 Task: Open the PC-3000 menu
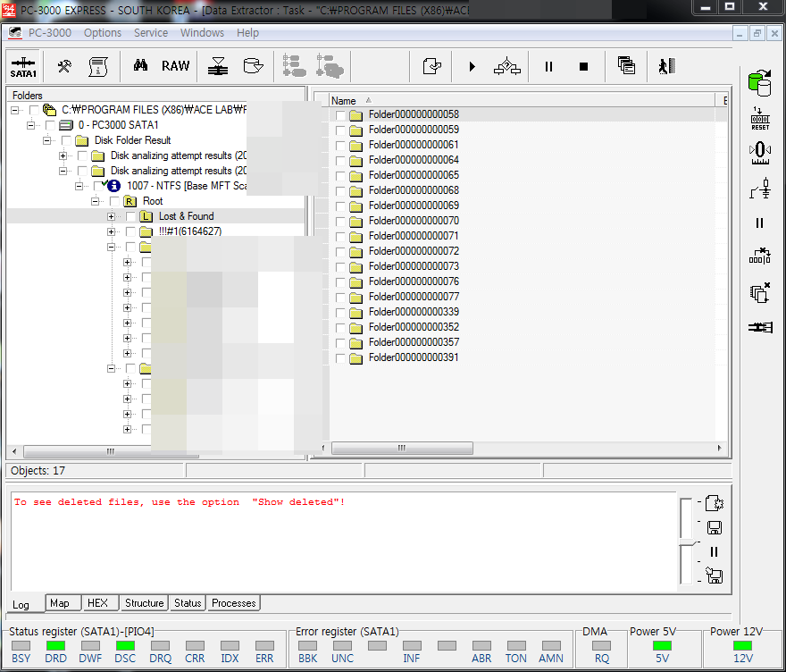pos(50,33)
